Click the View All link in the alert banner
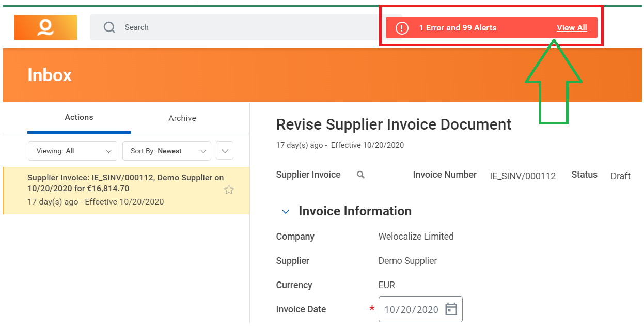 571,28
